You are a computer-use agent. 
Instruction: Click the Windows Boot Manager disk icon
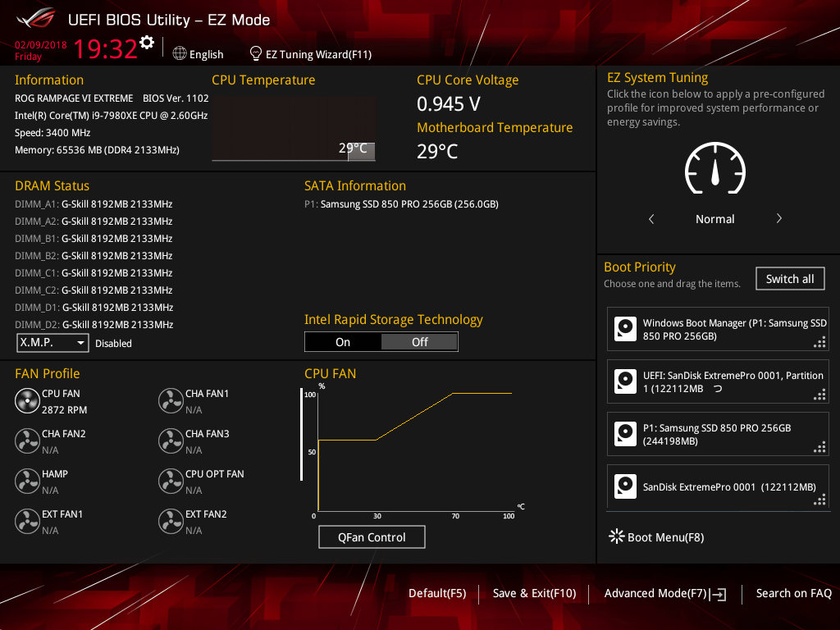click(625, 329)
